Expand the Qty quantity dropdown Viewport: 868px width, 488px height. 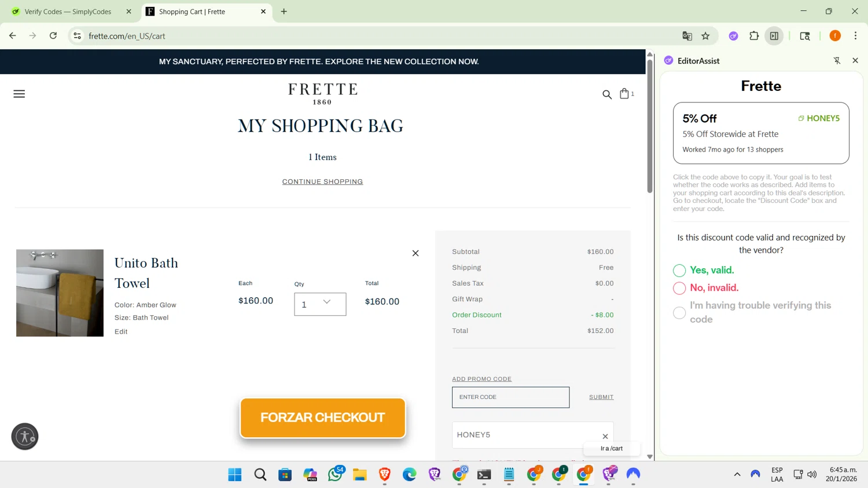tap(320, 304)
